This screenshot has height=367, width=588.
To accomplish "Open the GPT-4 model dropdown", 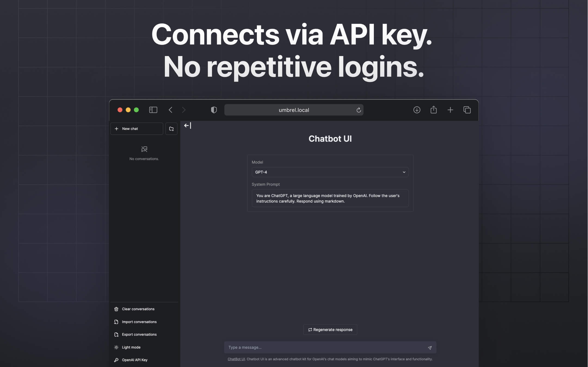I will (330, 172).
